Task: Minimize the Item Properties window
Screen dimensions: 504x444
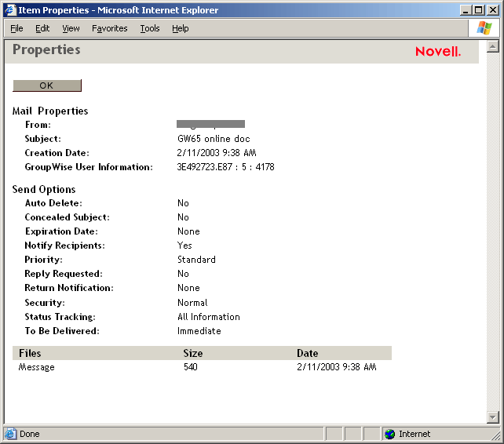Action: pos(466,10)
